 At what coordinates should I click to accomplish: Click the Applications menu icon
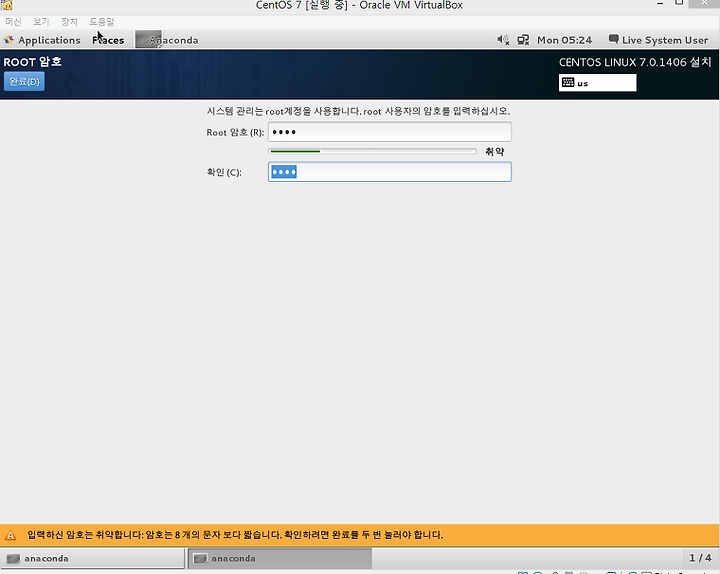pos(9,40)
